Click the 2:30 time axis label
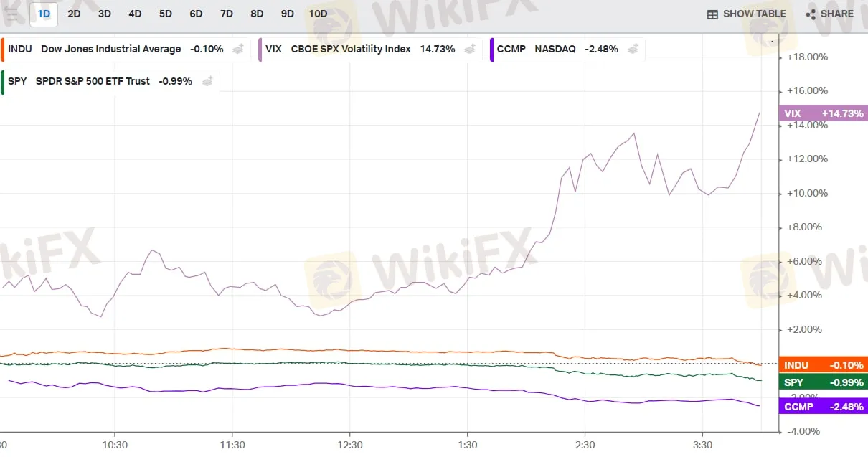The width and height of the screenshot is (868, 457). (x=585, y=445)
